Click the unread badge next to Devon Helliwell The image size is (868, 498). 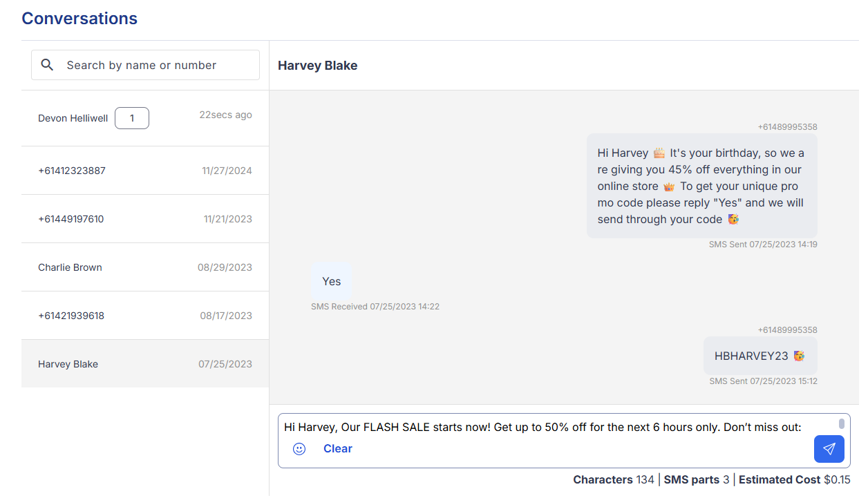pos(131,118)
